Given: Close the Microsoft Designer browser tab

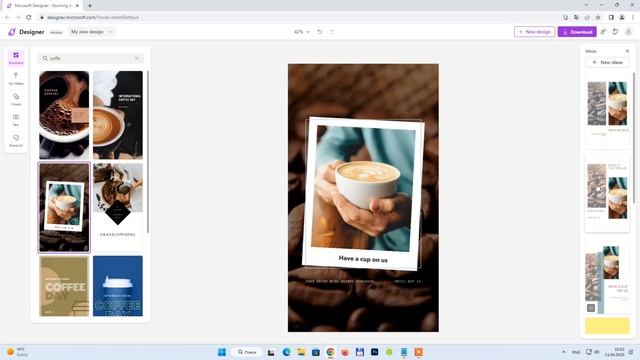Looking at the screenshot, I should [78, 6].
